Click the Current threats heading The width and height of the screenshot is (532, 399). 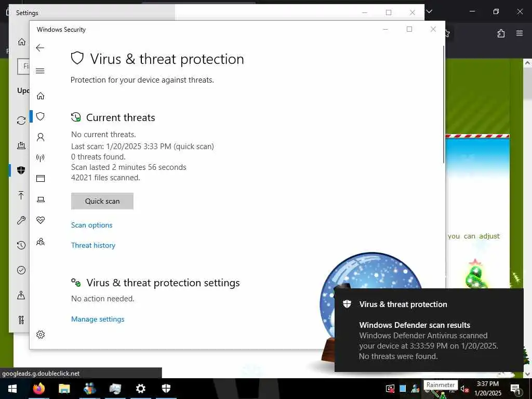[x=121, y=118]
